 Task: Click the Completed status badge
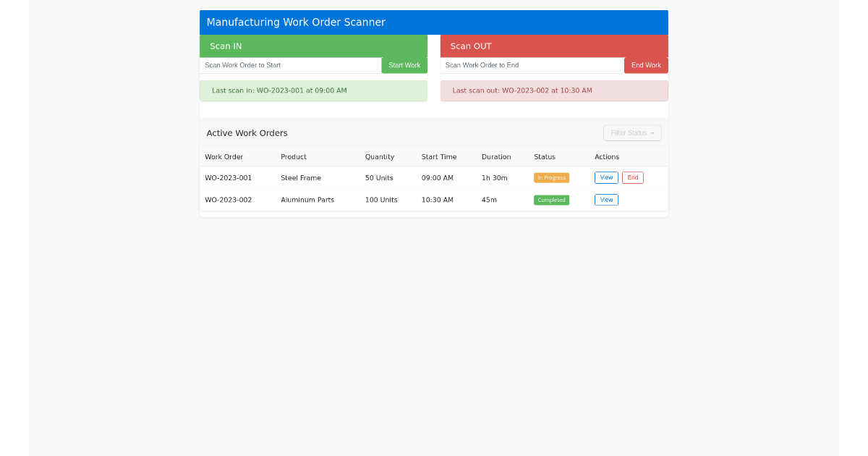point(551,200)
